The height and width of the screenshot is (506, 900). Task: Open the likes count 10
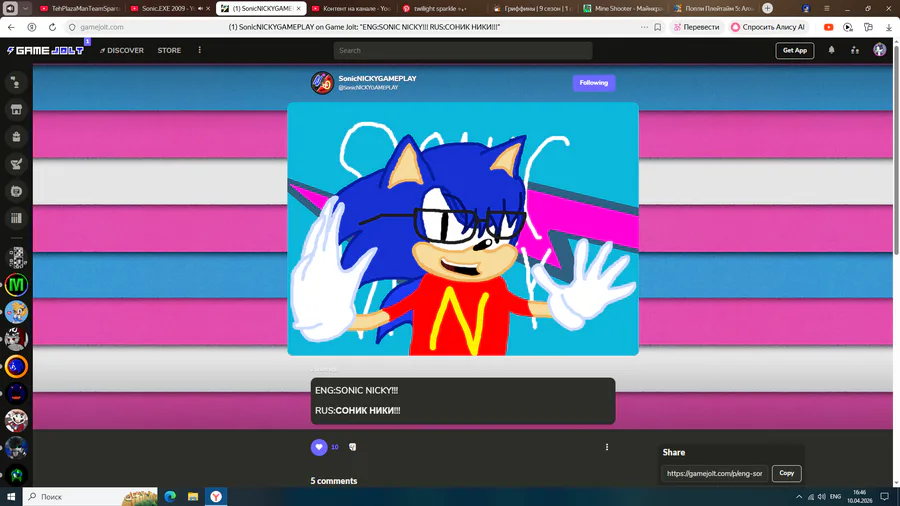(335, 447)
